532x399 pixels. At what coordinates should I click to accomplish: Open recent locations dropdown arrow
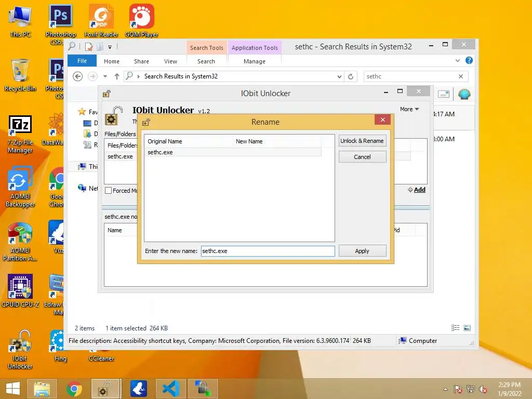click(x=105, y=76)
